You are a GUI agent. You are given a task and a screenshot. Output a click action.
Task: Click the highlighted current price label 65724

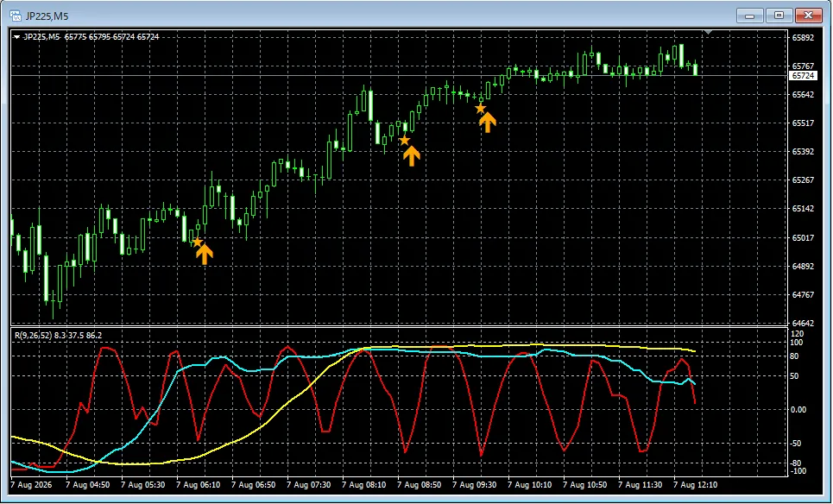[x=804, y=76]
